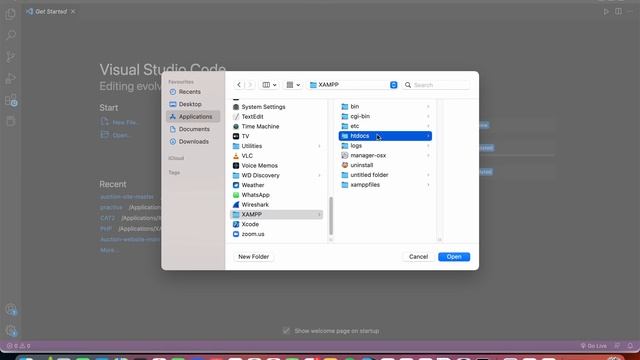
Task: Select htdocs folder
Action: (385, 136)
